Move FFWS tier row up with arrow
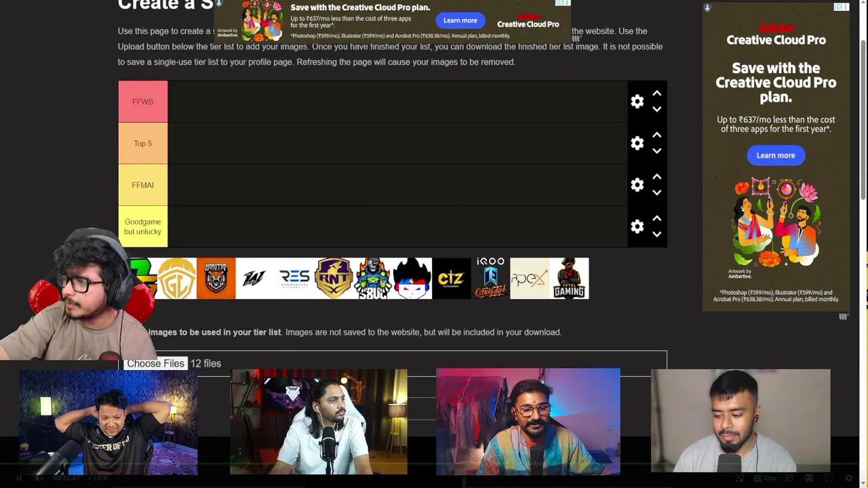868x488 pixels. (x=656, y=94)
